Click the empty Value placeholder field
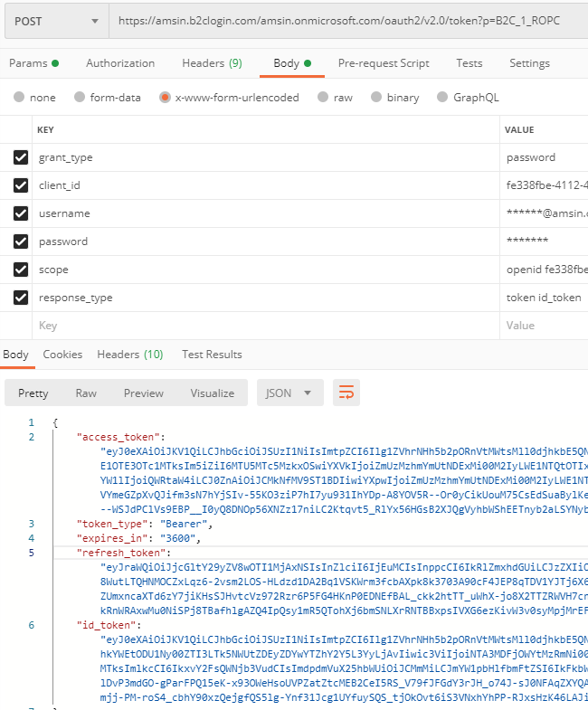Screen dimensions: 588x710 [x=544, y=326]
